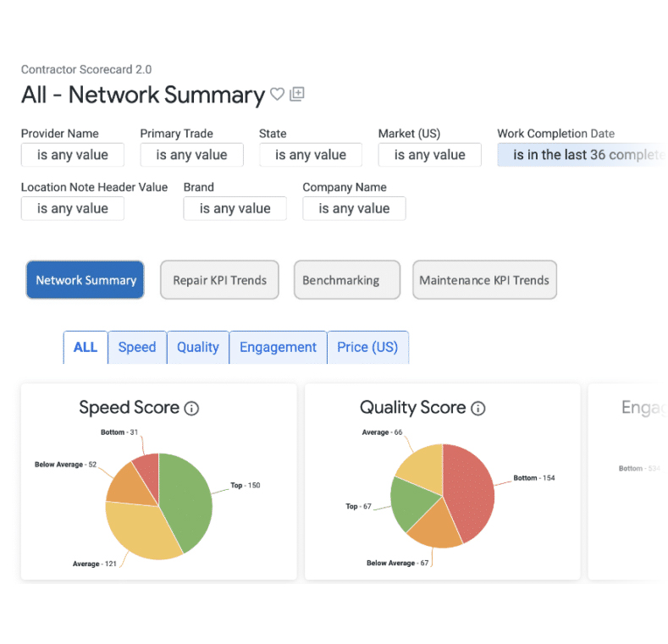Image resolution: width=668 pixels, height=644 pixels.
Task: Switch to the Speed tab
Action: (137, 347)
